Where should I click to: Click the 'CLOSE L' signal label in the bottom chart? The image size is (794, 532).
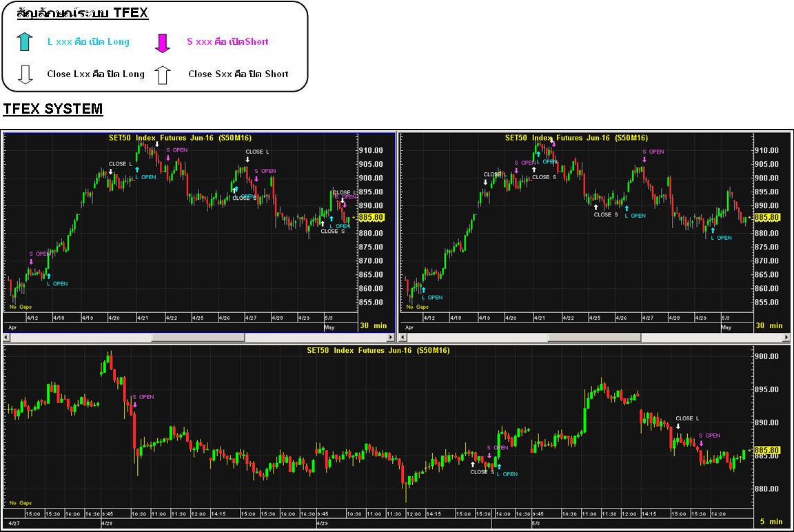(687, 418)
